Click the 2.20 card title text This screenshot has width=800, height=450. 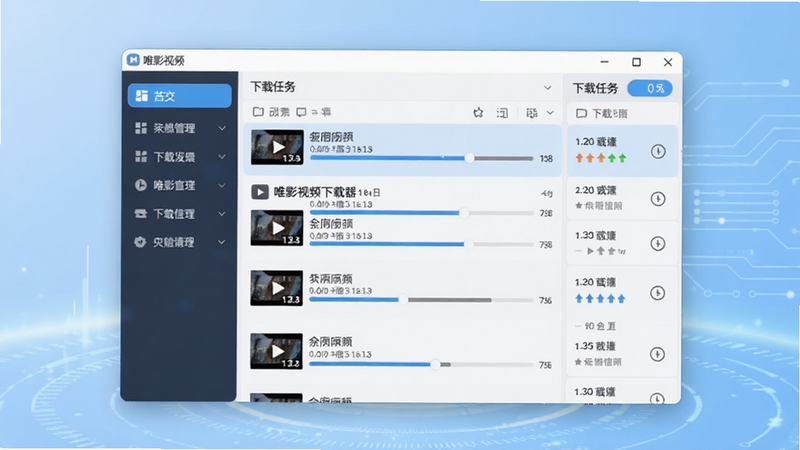tap(595, 190)
